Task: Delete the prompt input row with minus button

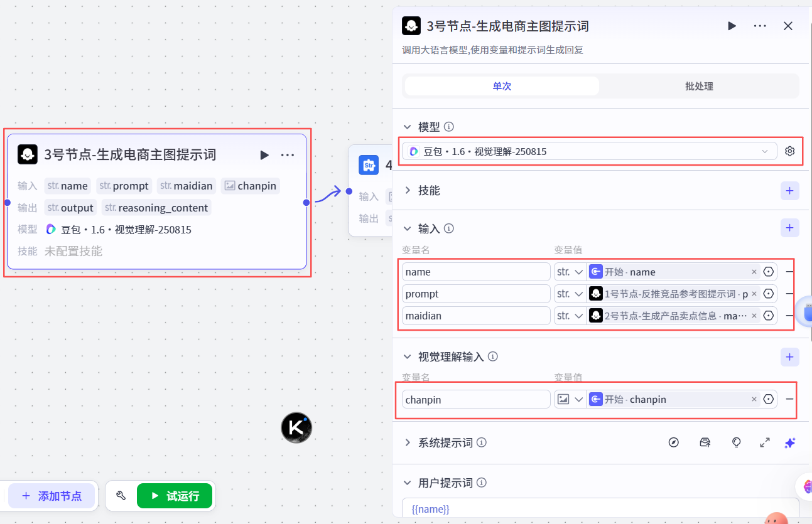Action: [x=789, y=293]
